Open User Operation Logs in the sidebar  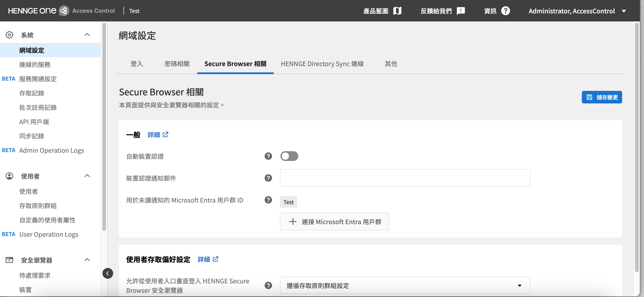(49, 234)
